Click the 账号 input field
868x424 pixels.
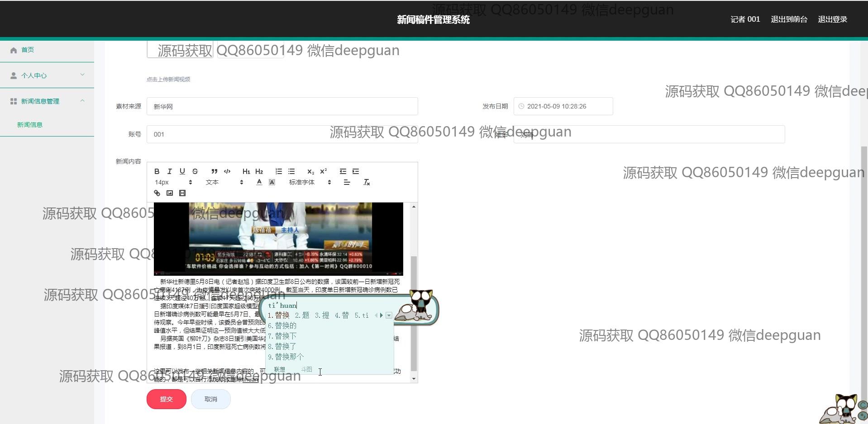click(282, 134)
